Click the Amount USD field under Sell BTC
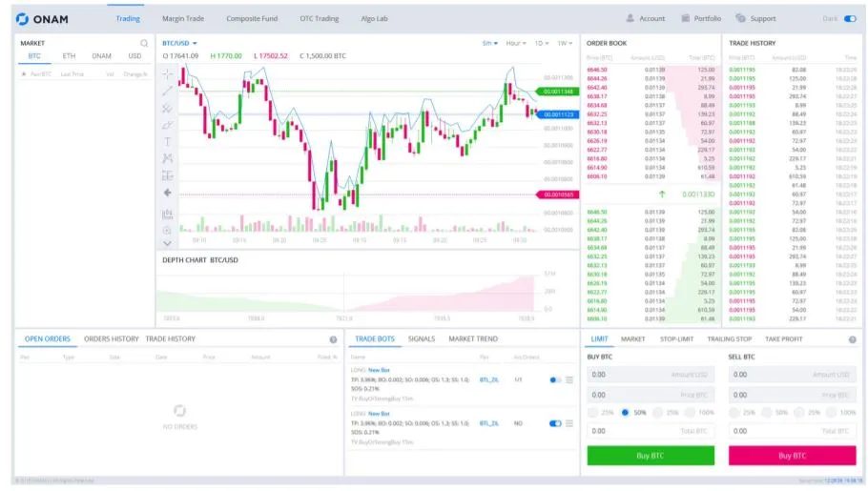The width and height of the screenshot is (868, 491). click(x=792, y=375)
